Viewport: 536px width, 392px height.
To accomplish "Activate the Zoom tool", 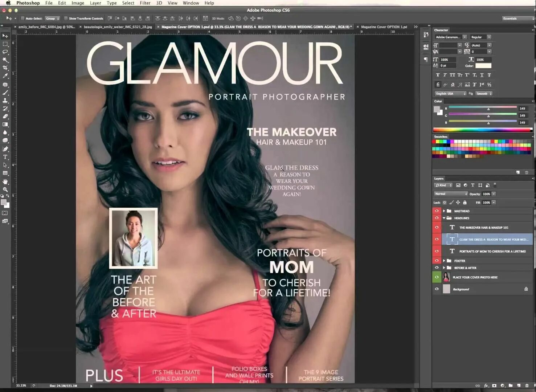I will 5,189.
